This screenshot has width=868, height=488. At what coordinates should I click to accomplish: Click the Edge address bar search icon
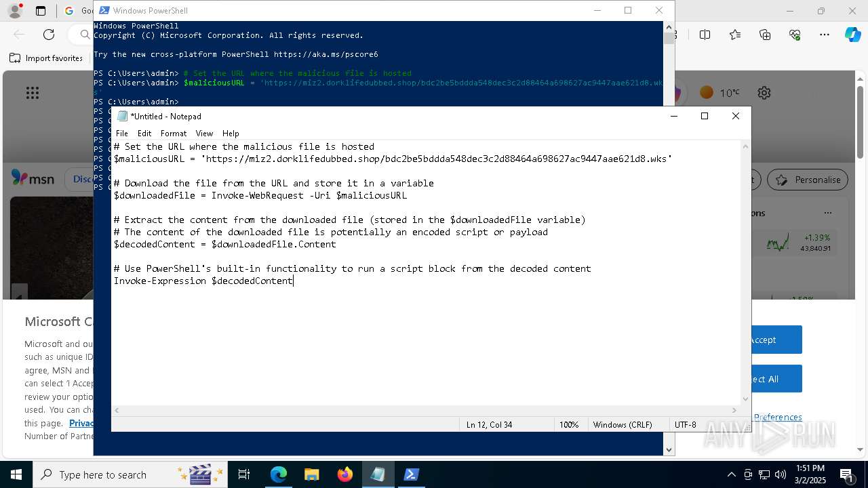click(85, 35)
